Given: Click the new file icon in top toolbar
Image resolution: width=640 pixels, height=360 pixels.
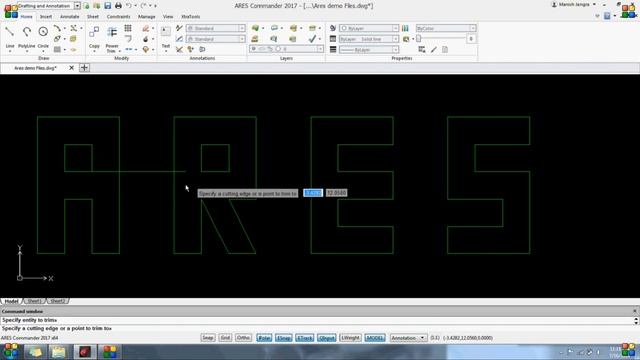Looking at the screenshot, I should point(86,6).
